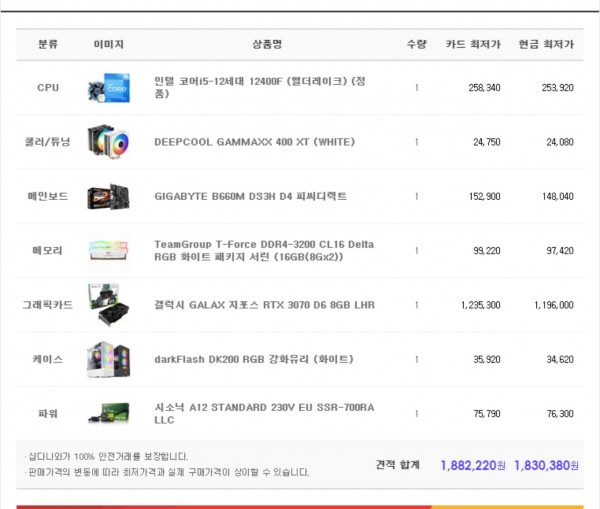Click the 견적 합계 total label

pos(398,465)
